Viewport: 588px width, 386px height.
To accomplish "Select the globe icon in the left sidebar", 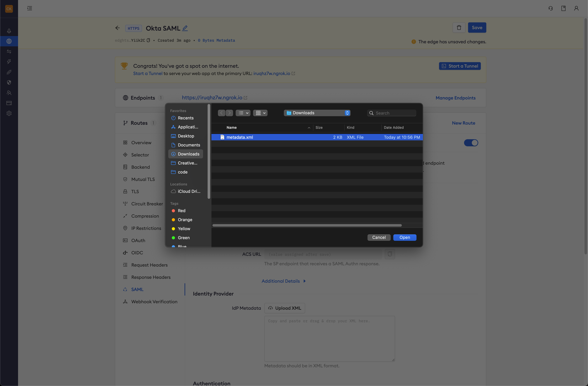I will pos(9,41).
